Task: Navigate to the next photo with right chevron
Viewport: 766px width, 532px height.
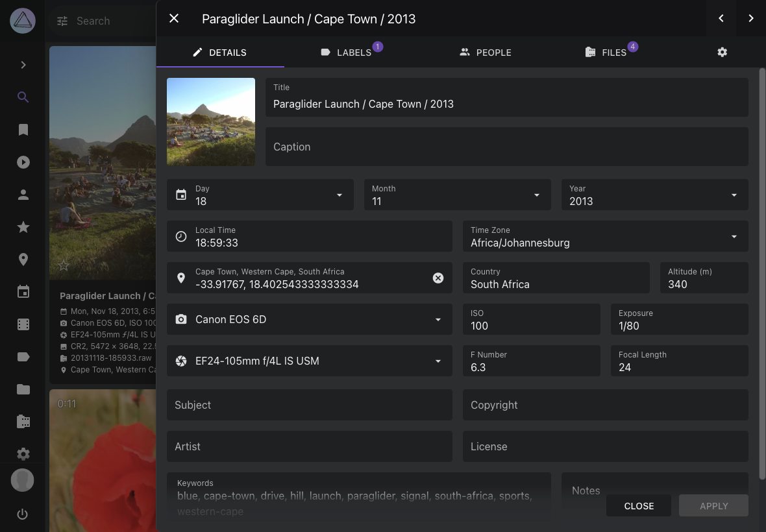Action: tap(751, 18)
